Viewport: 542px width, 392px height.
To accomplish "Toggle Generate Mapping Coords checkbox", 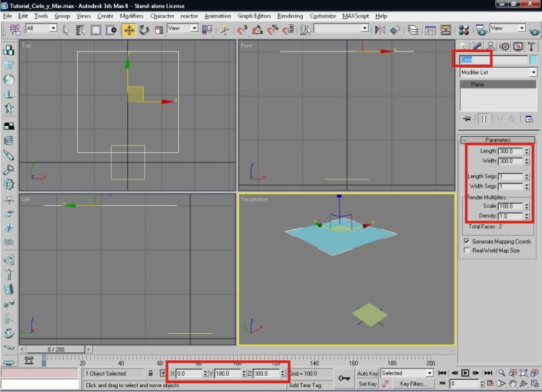I will pos(467,241).
